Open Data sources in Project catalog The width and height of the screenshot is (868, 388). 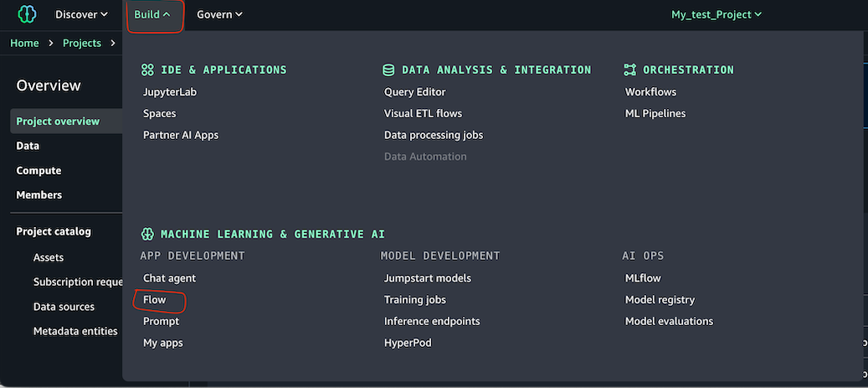click(x=64, y=307)
